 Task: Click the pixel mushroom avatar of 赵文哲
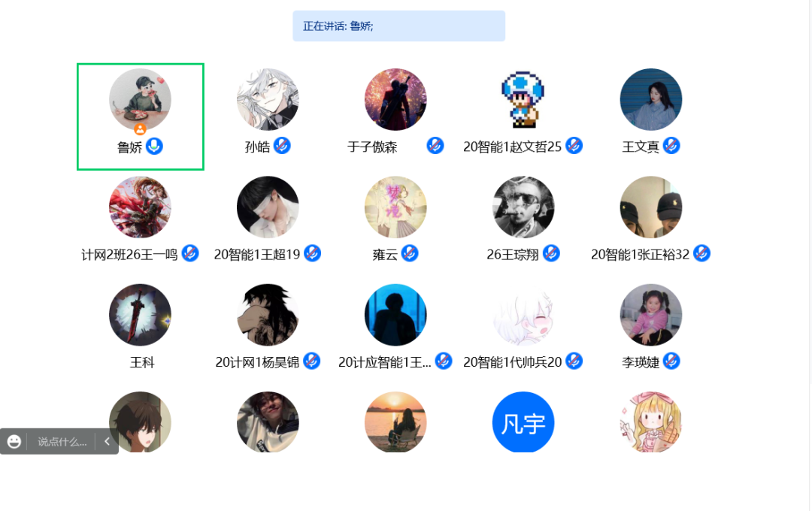point(523,99)
